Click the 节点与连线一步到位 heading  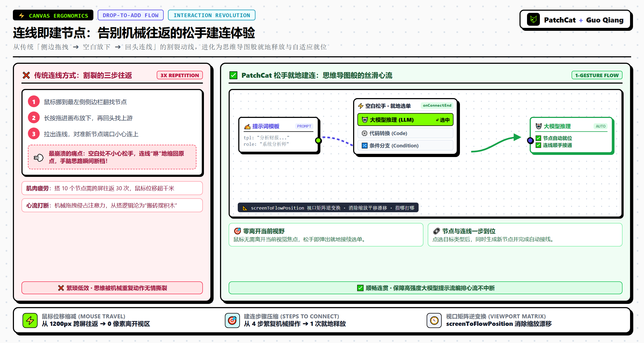(469, 231)
